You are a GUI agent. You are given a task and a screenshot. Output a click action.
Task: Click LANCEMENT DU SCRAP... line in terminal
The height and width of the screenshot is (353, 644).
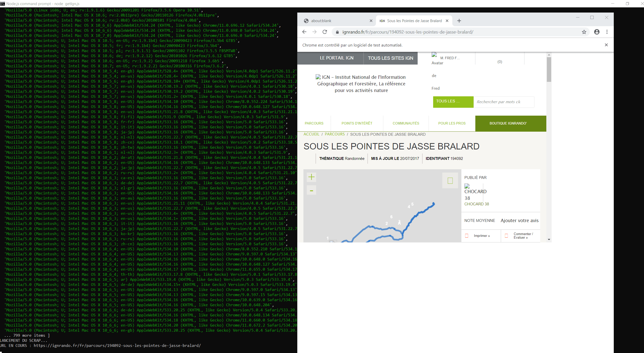point(24,341)
